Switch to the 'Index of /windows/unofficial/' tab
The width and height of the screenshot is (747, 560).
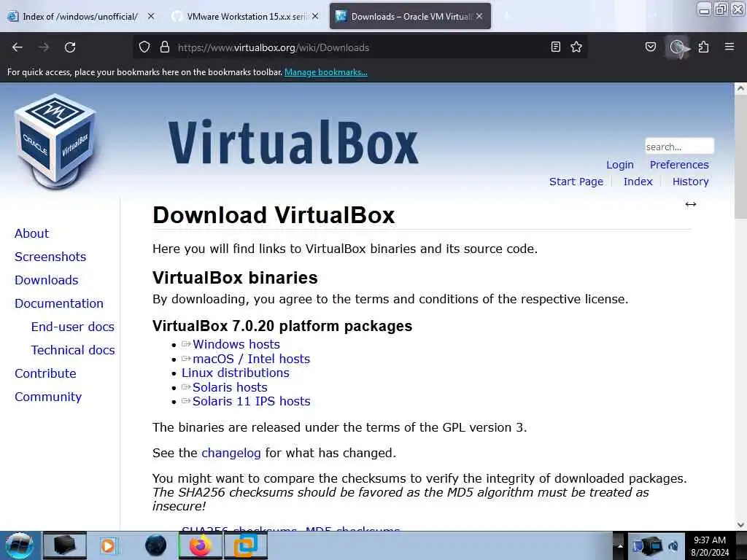pos(80,16)
